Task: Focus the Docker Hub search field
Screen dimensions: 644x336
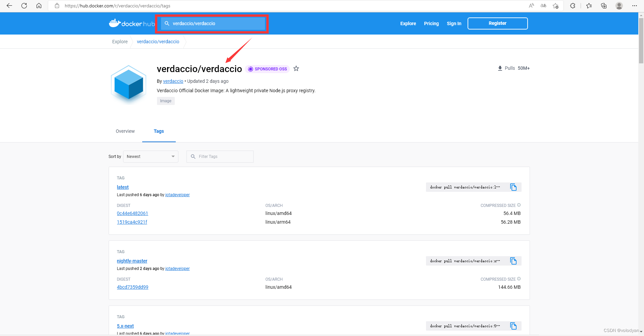Action: 213,23
